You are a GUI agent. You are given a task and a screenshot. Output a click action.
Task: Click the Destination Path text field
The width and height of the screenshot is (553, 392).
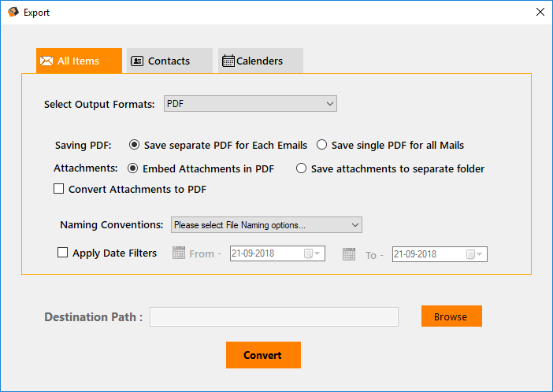pyautogui.click(x=273, y=316)
